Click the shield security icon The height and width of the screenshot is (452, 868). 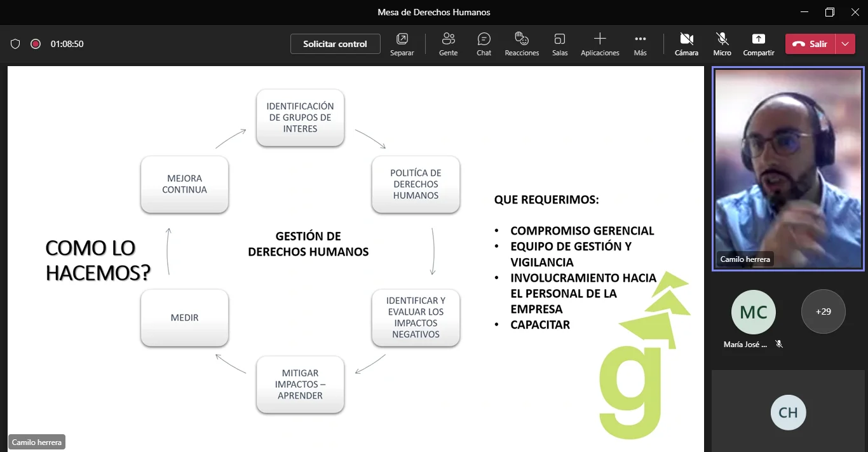tap(15, 44)
